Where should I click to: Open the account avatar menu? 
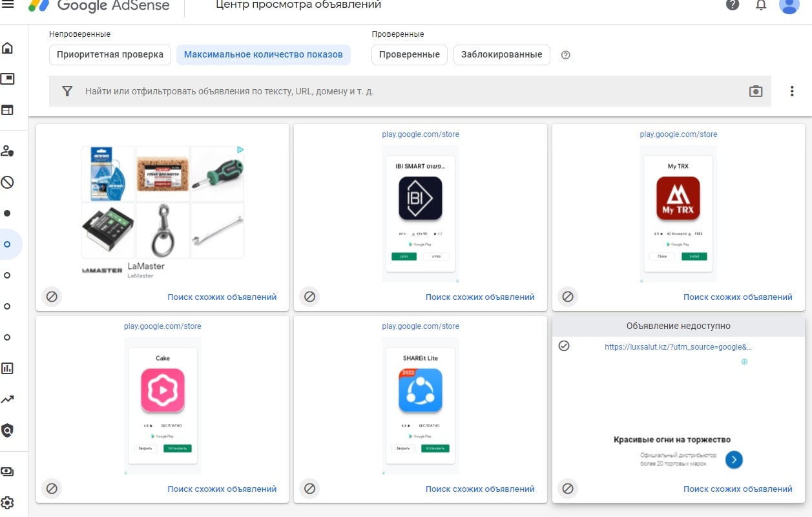point(789,5)
